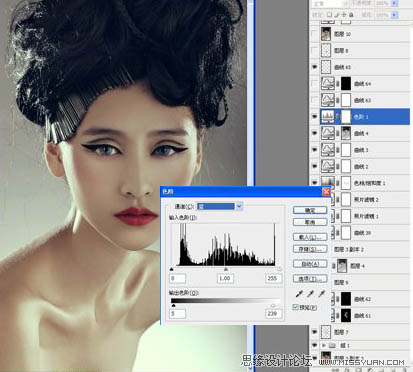Viewport: 413px width, 372px height.
Task: Select the Curves 64 black layer mask
Action: 346,84
